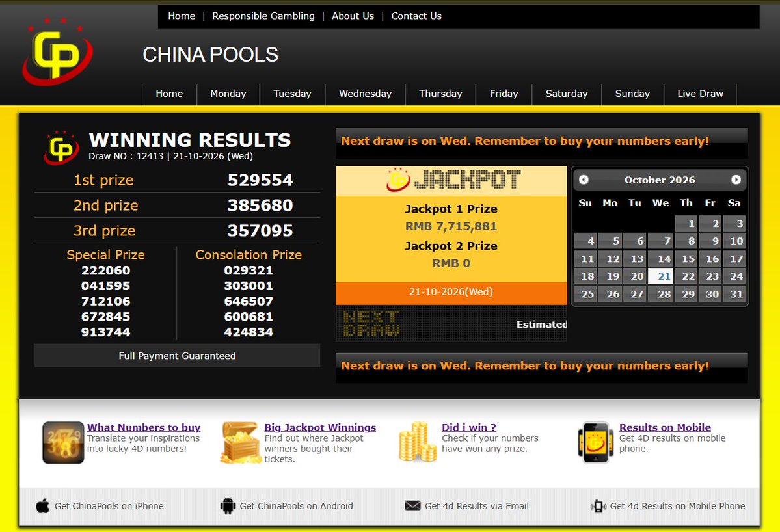Open Home in the top black bar
The height and width of the screenshot is (532, 780).
(x=182, y=16)
